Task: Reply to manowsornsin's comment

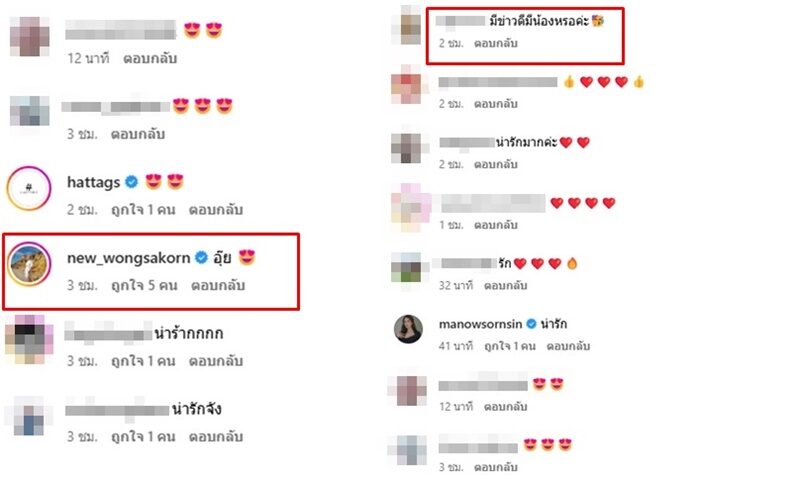Action: [x=568, y=346]
